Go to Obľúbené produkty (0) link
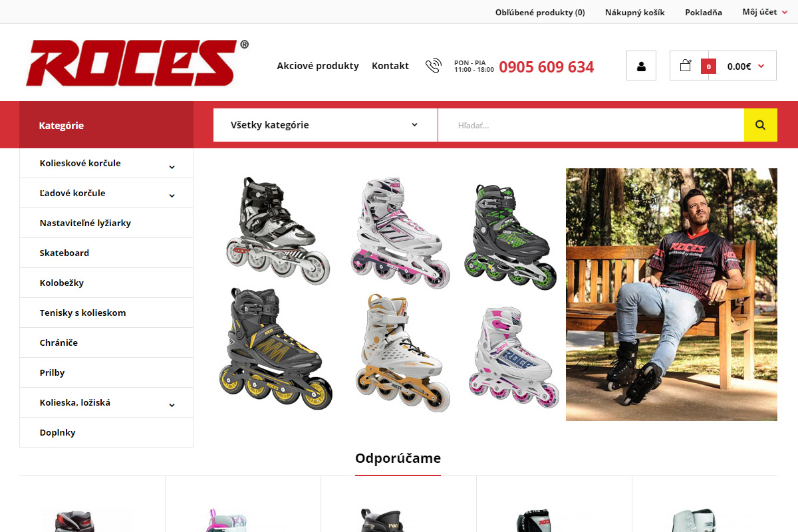Screen dimensions: 798x532 pyautogui.click(x=540, y=12)
